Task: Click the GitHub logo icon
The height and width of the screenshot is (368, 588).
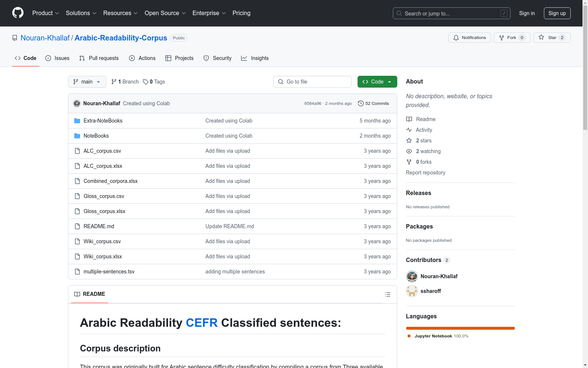Action: 18,13
